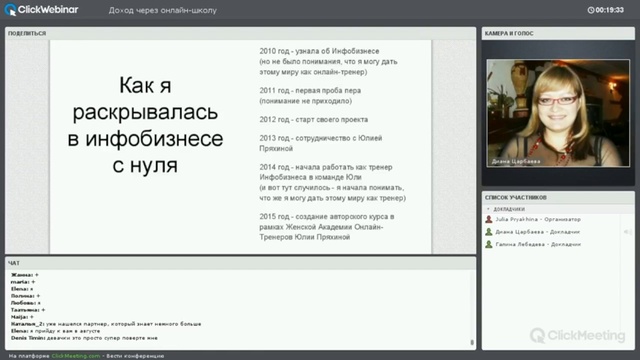Click Галина Лебедева's green avatar icon
The height and width of the screenshot is (360, 640).
pyautogui.click(x=489, y=244)
